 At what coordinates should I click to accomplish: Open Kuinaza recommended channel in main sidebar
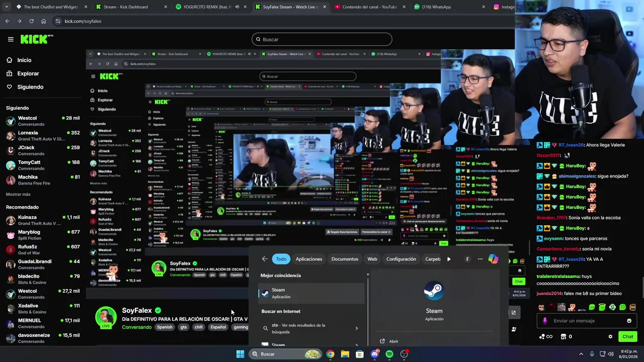pos(43,220)
